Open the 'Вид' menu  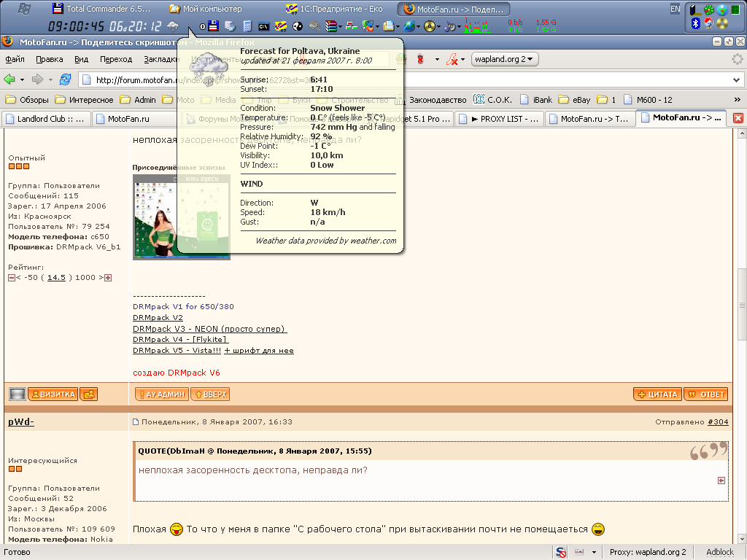(82, 59)
